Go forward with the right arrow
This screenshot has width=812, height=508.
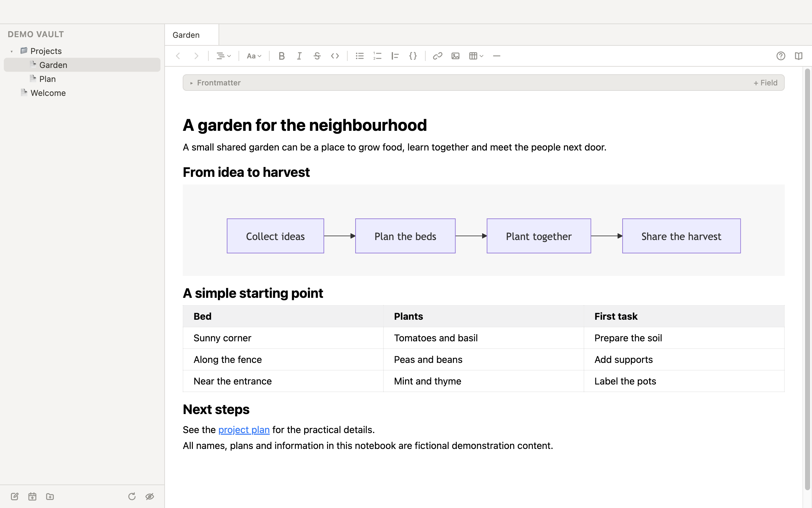pos(196,56)
